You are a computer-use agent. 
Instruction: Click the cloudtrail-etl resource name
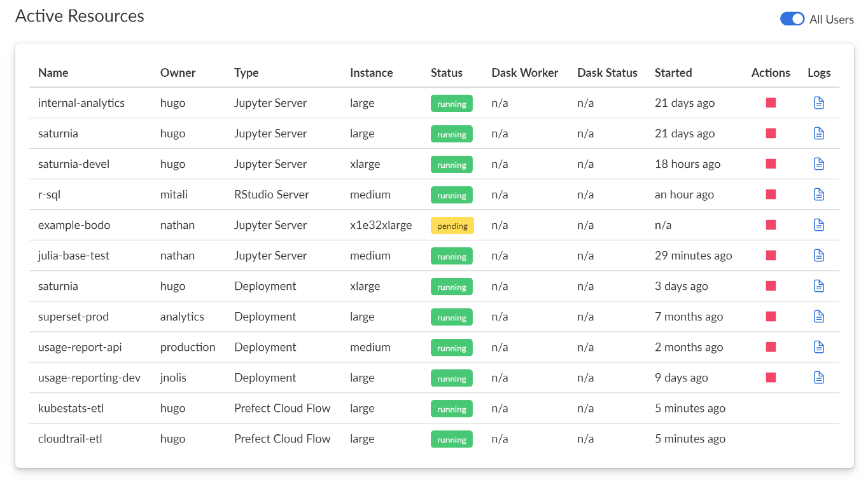[x=70, y=439]
